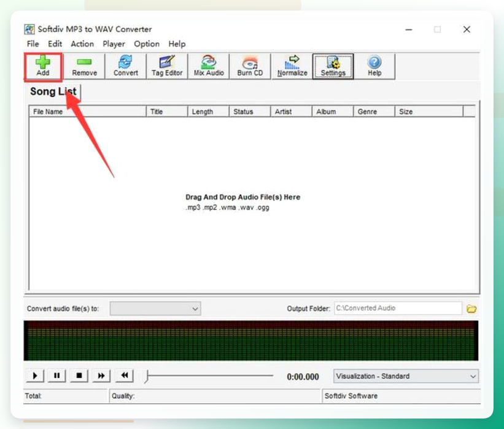Open the Edit menu
This screenshot has height=429, width=504.
coord(55,44)
